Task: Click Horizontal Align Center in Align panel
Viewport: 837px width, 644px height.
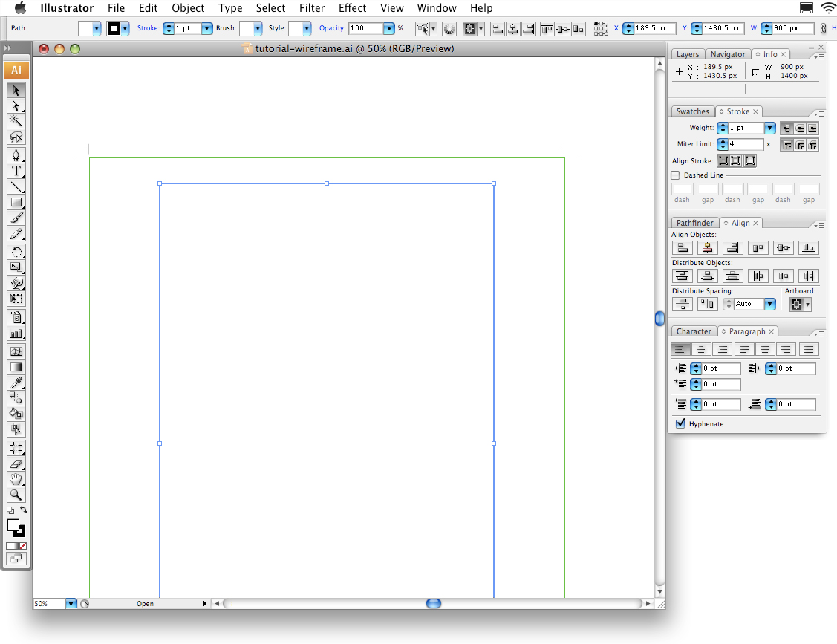Action: (707, 247)
